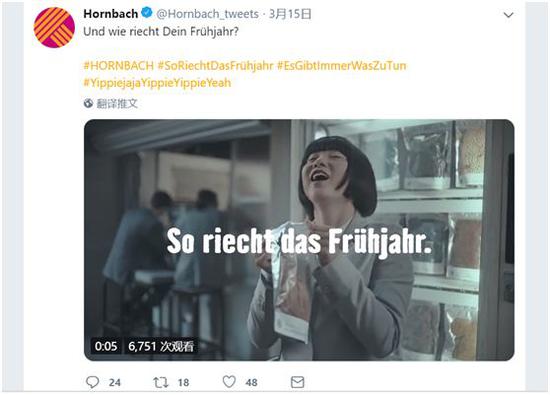550x395 pixels.
Task: Open the #HORNBACH hashtag
Action: (x=119, y=66)
